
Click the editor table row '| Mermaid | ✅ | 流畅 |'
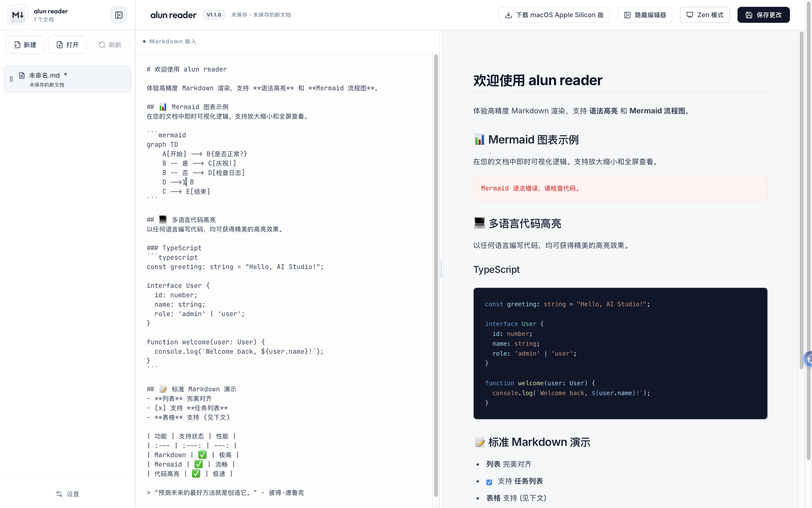191,464
